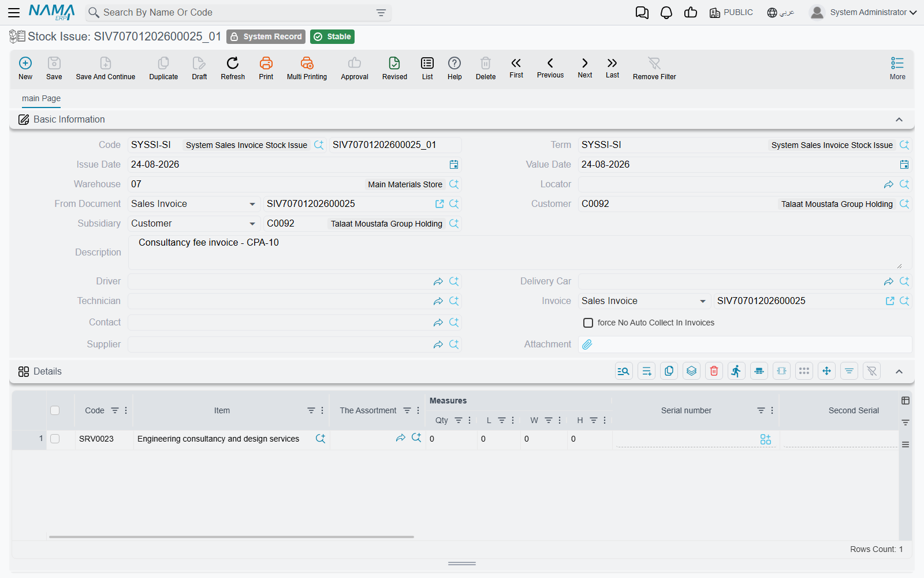Open serial number barcode icon in row 1

766,439
